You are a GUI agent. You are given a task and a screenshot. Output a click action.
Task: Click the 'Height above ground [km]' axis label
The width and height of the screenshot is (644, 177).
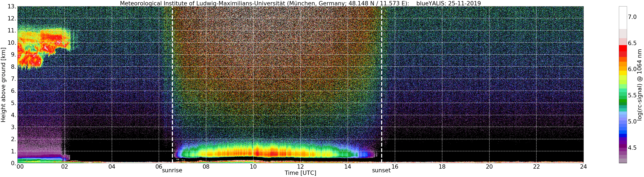[x=3, y=85]
